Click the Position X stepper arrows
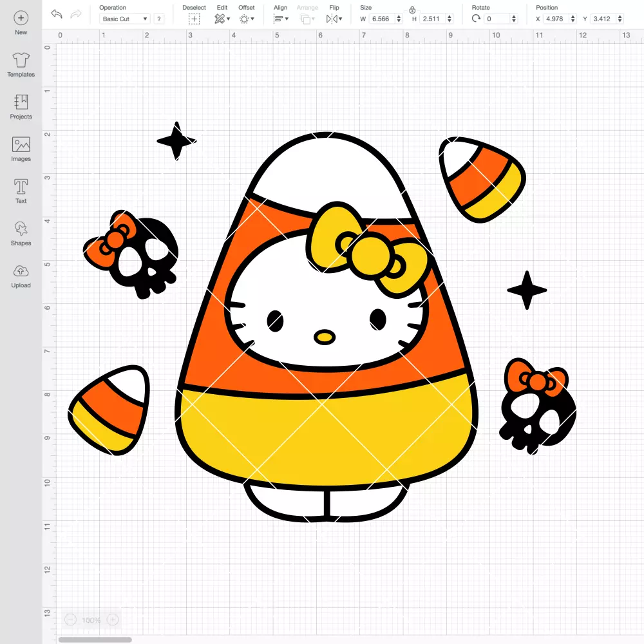The height and width of the screenshot is (644, 644). coord(573,19)
